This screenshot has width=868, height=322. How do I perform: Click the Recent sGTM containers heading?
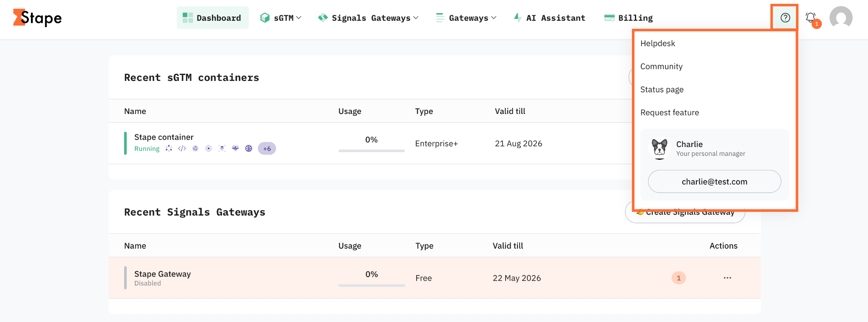192,78
